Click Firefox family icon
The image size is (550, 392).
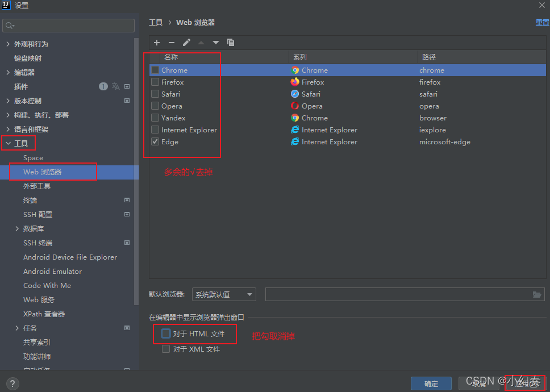295,82
